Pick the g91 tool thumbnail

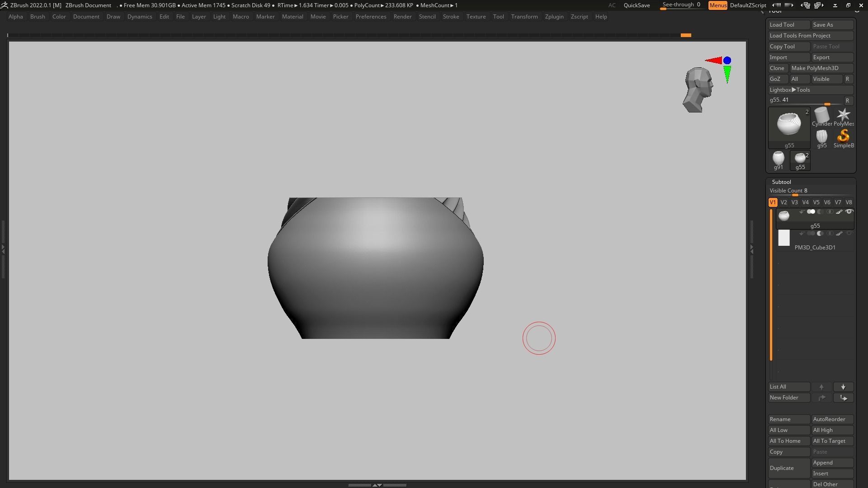coord(778,159)
